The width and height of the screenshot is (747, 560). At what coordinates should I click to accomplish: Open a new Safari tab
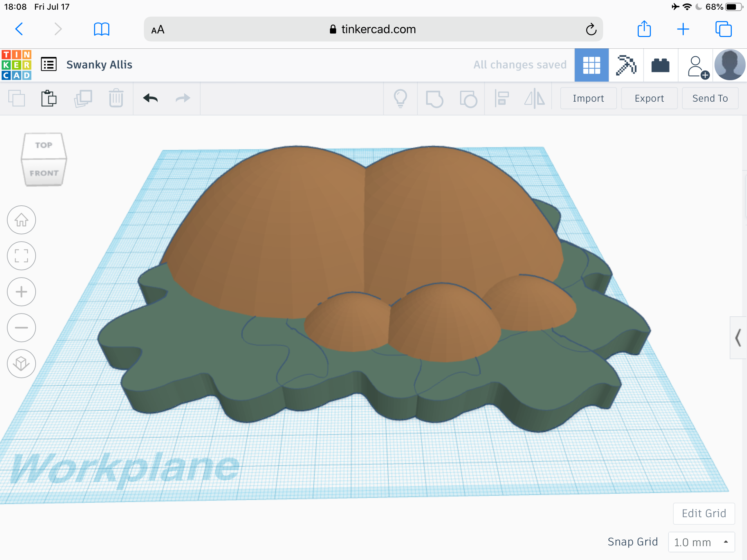click(683, 29)
